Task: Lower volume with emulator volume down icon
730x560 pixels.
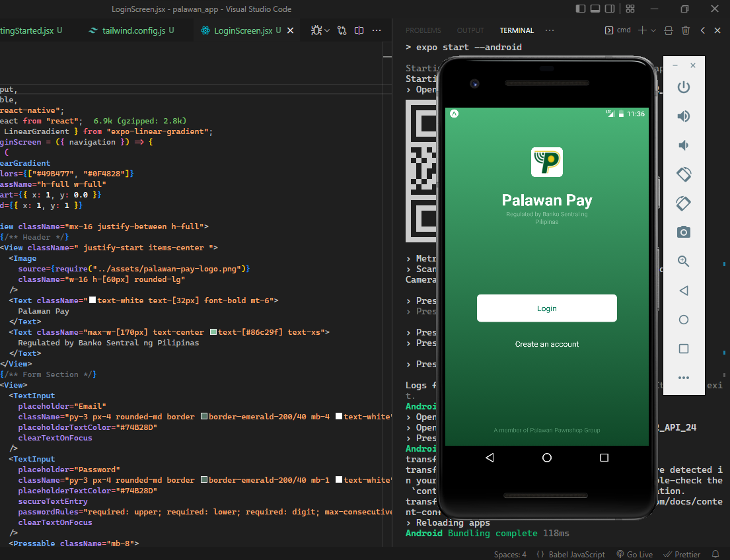Action: coord(684,145)
